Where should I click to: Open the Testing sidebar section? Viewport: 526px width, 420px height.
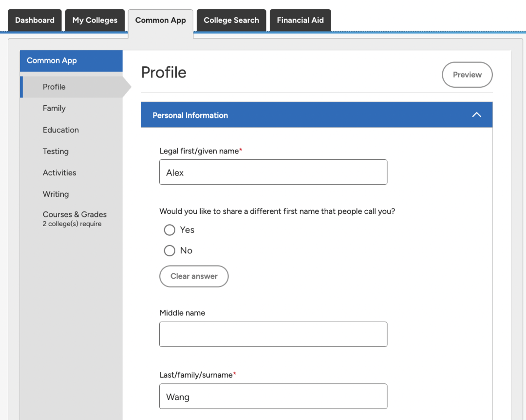(56, 152)
